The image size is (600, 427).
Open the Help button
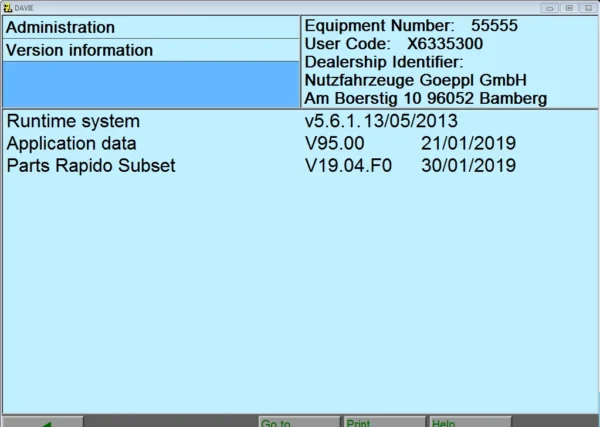pos(470,421)
